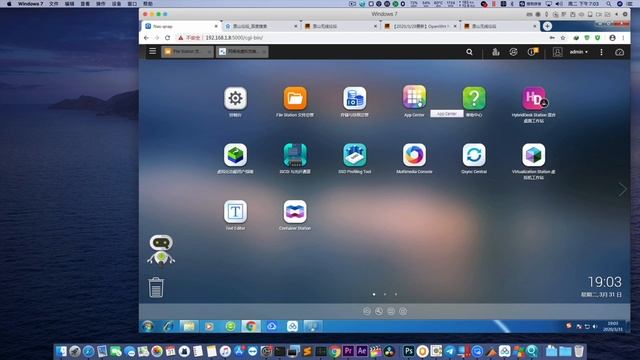The width and height of the screenshot is (640, 360).
Task: Open Windows Media Player on taskbar
Action: point(209,326)
